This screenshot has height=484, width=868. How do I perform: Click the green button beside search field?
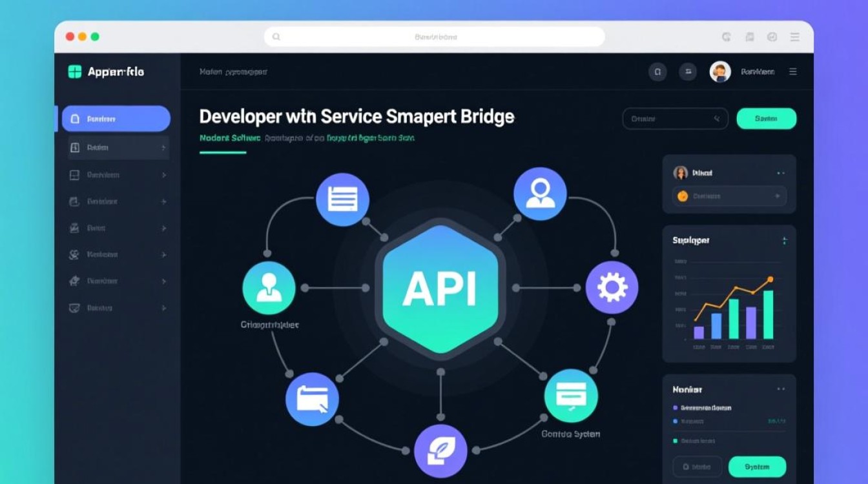766,119
